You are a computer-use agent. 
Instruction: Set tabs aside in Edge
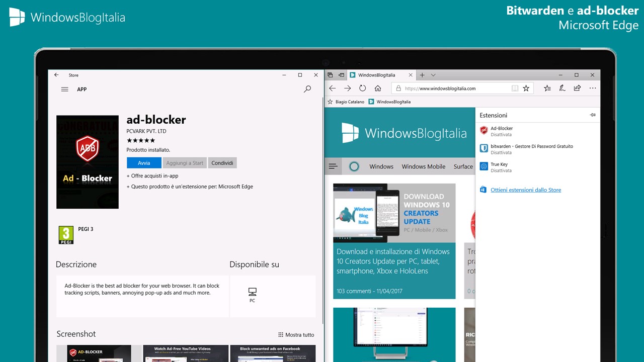tap(341, 75)
